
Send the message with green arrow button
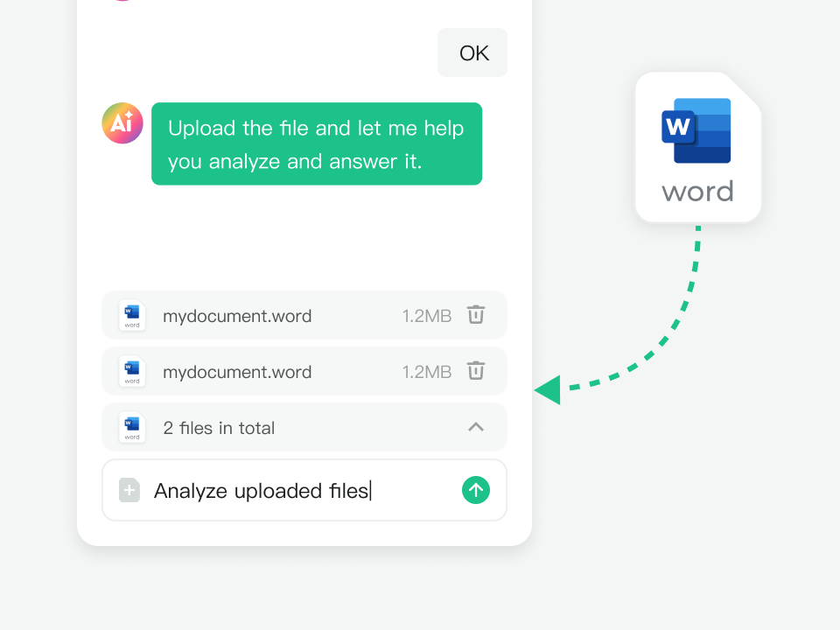point(476,490)
